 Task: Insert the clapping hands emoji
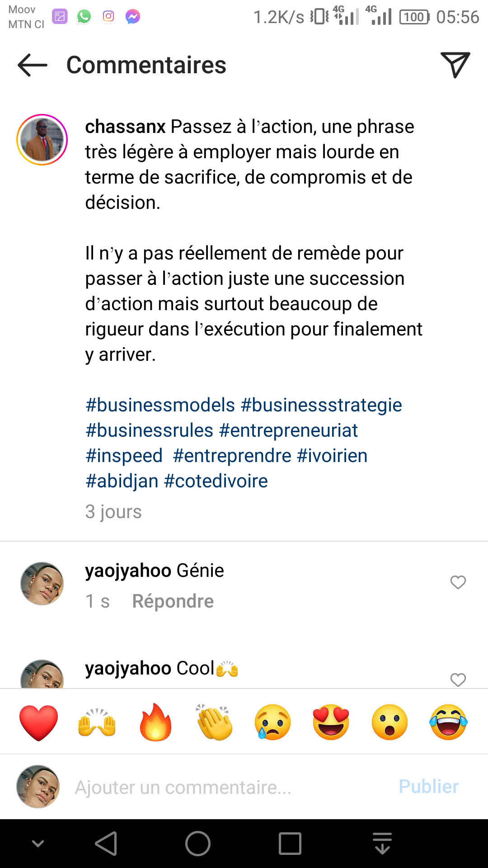[x=214, y=722]
